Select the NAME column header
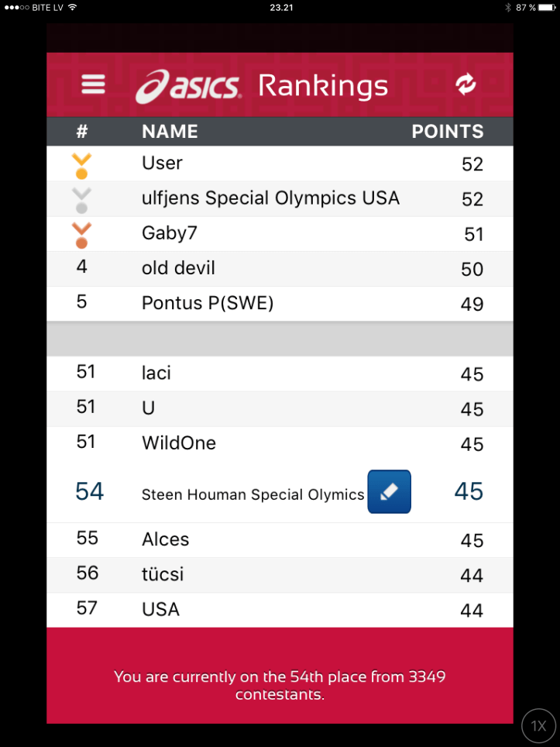This screenshot has height=747, width=560. [170, 132]
